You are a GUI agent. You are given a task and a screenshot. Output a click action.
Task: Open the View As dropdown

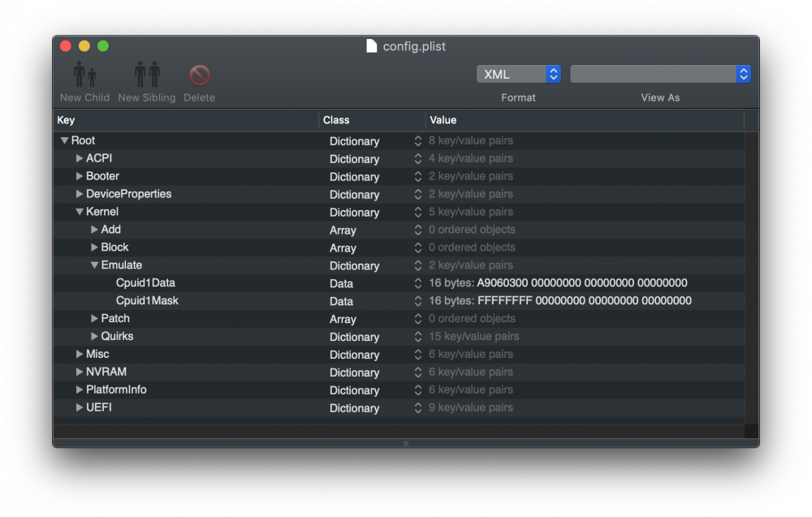[660, 74]
